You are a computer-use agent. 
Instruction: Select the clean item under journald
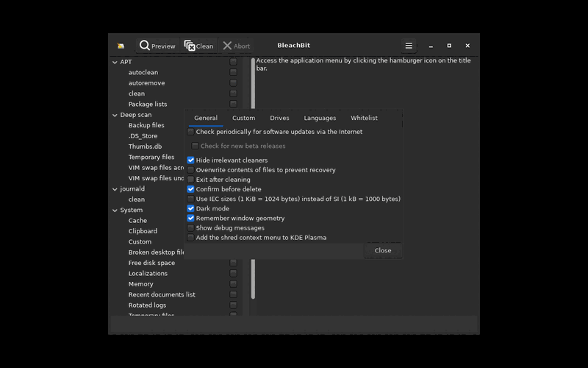137,199
